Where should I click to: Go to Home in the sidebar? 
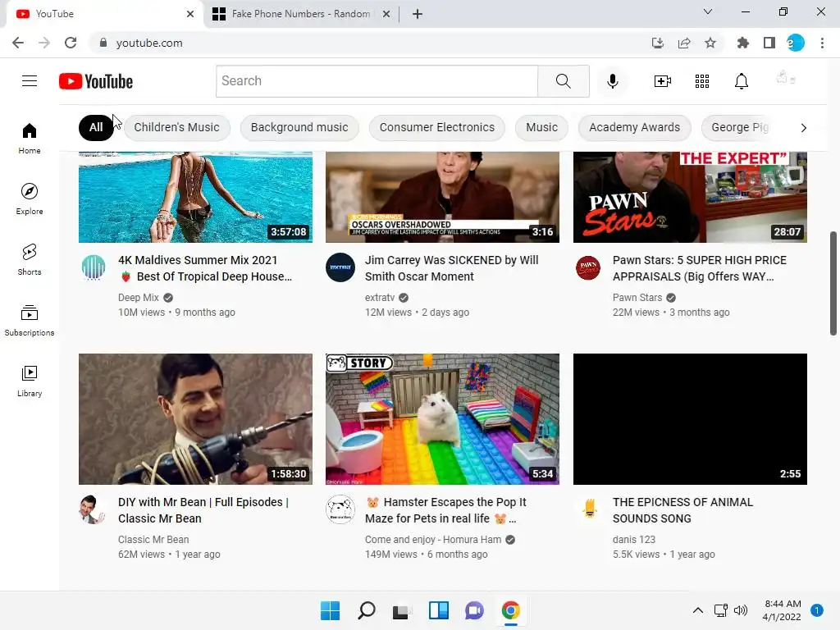click(x=30, y=139)
